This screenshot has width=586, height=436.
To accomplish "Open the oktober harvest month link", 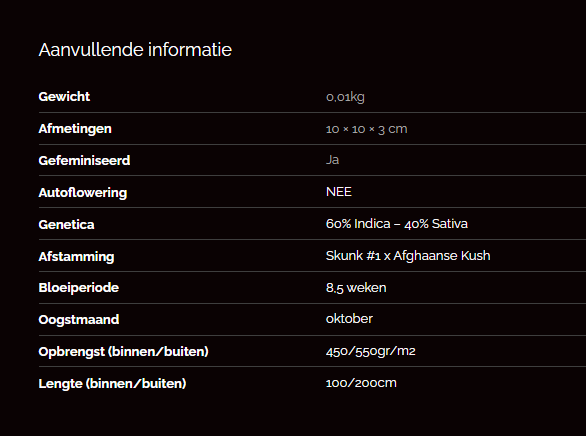I will [349, 319].
